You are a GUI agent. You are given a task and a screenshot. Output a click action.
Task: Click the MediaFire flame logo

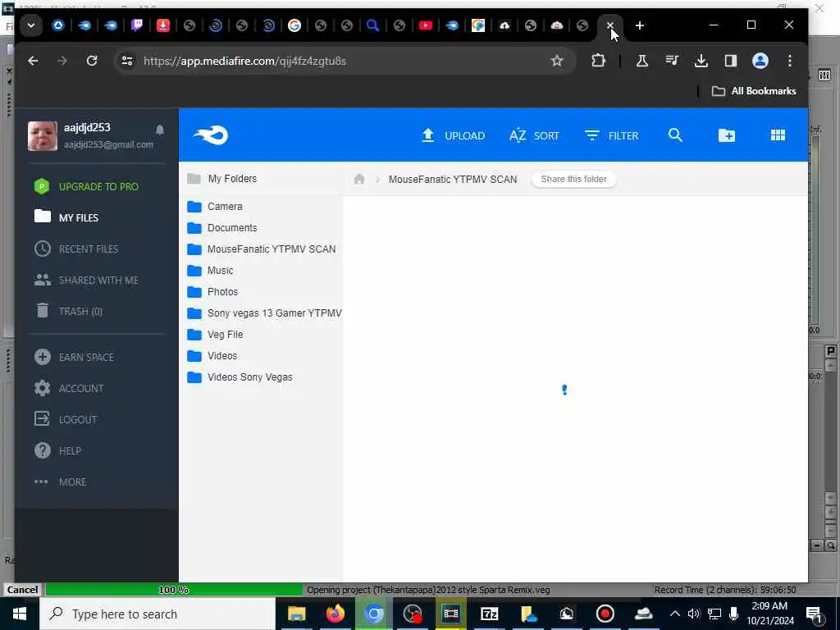pos(211,135)
